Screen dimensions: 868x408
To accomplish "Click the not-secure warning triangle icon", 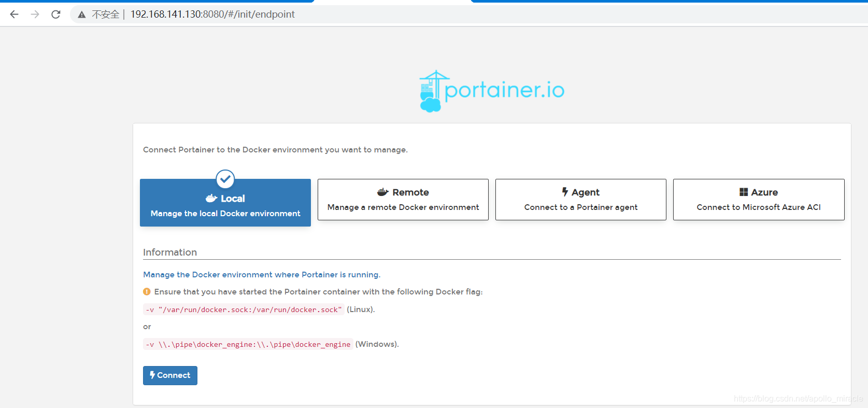I will (x=82, y=15).
